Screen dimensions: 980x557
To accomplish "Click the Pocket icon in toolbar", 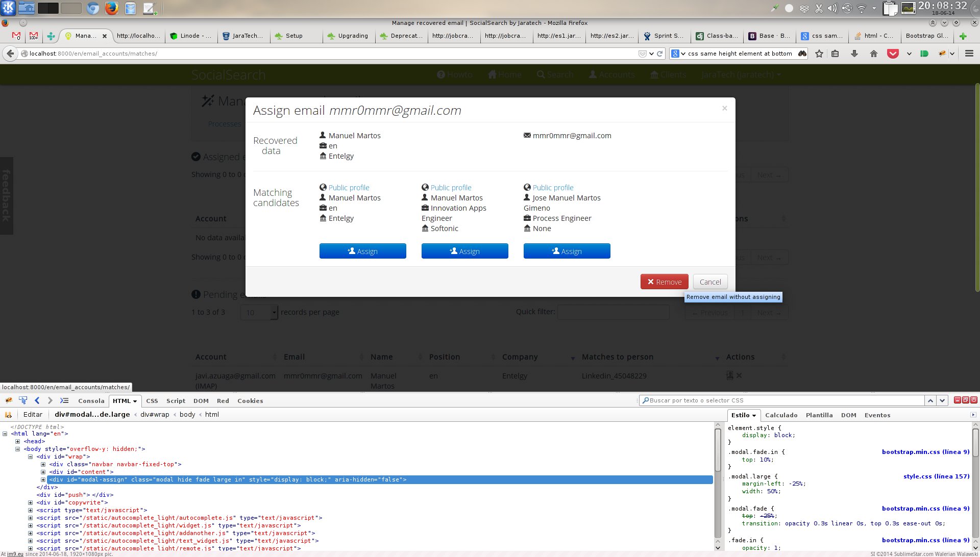I will click(x=893, y=54).
